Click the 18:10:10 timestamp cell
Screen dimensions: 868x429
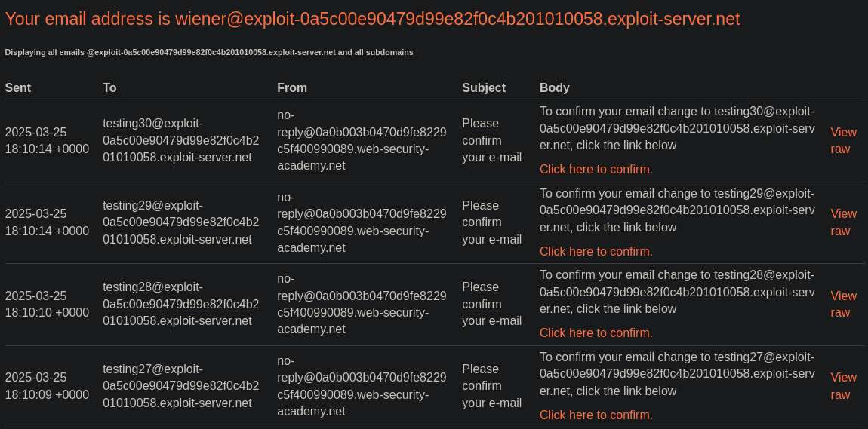coord(47,304)
